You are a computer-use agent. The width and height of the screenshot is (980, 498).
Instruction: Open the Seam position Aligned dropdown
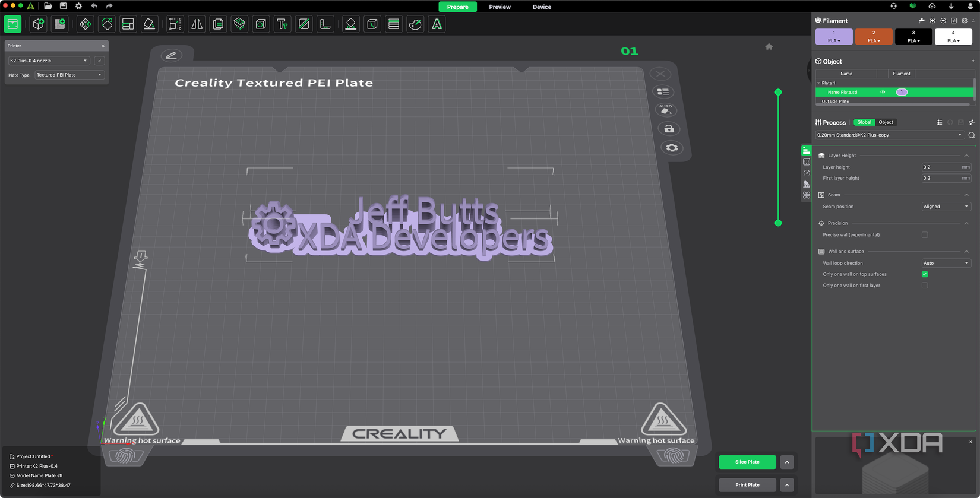[946, 207]
